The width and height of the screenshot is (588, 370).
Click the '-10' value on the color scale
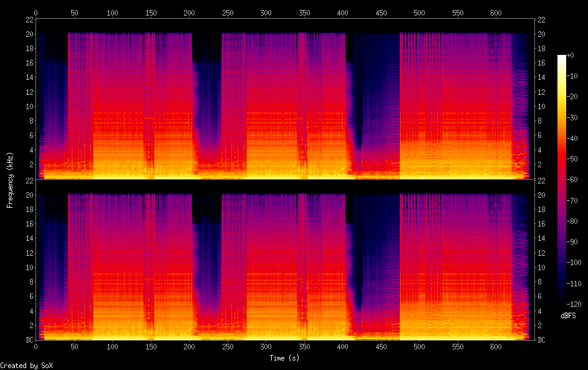(572, 75)
